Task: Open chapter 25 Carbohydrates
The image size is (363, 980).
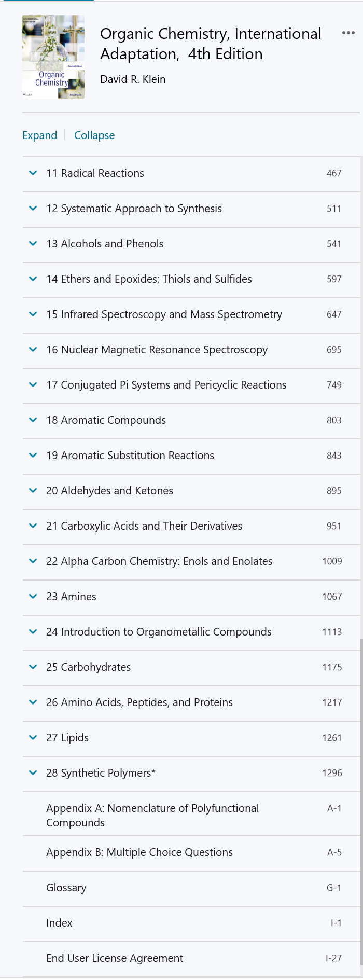Action: pyautogui.click(x=88, y=667)
